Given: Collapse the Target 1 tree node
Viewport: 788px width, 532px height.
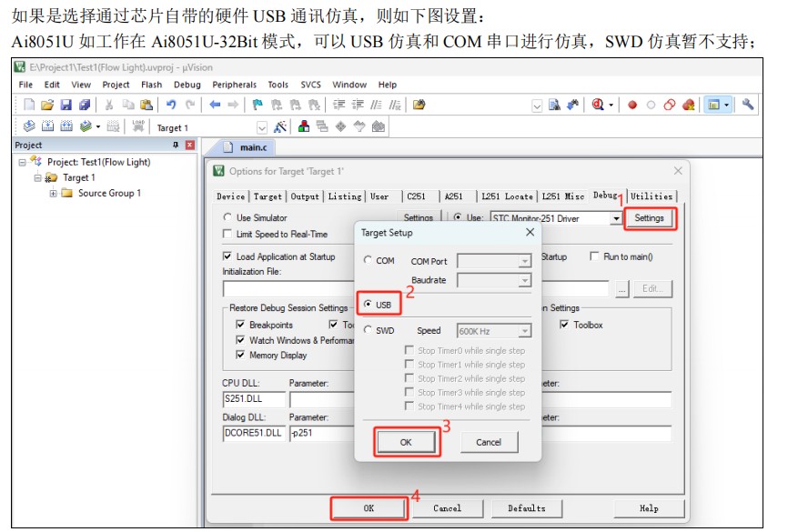Looking at the screenshot, I should tap(38, 178).
